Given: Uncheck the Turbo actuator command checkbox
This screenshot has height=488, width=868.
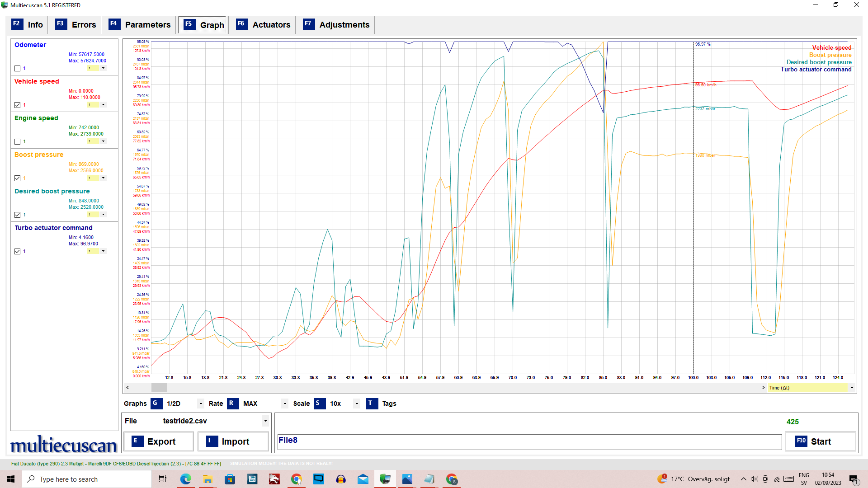Looking at the screenshot, I should 17,251.
